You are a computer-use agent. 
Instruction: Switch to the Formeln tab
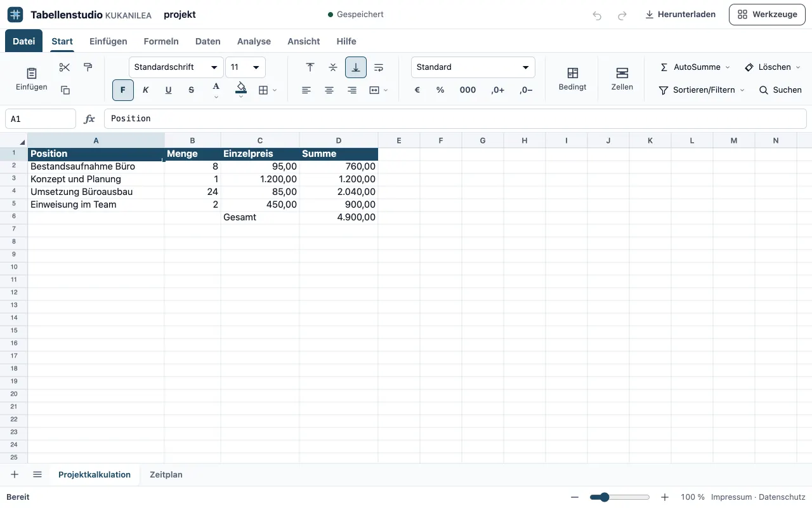click(x=161, y=41)
